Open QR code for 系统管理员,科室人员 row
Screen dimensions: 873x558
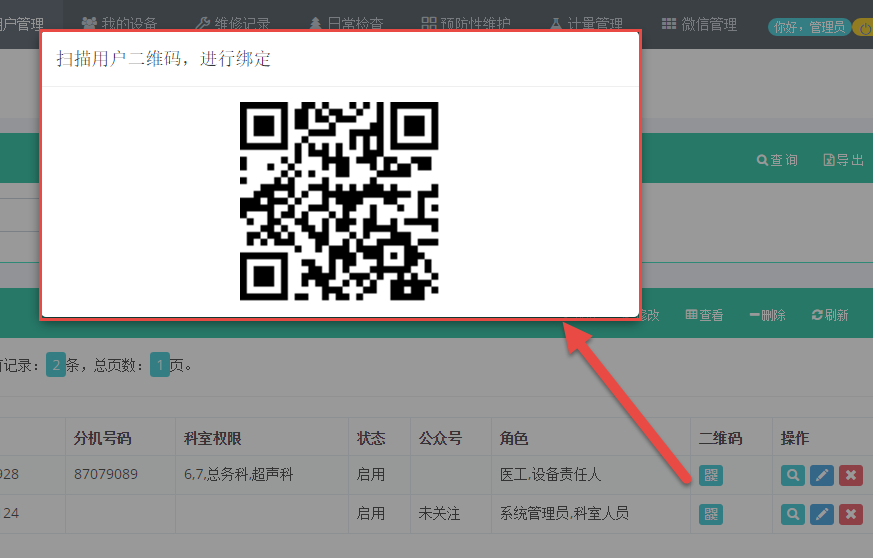710,514
